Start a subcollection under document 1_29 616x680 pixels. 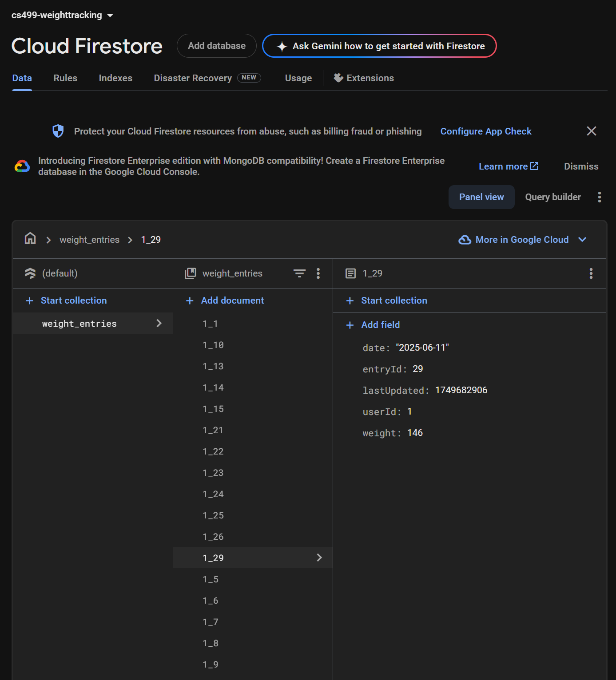pyautogui.click(x=387, y=300)
